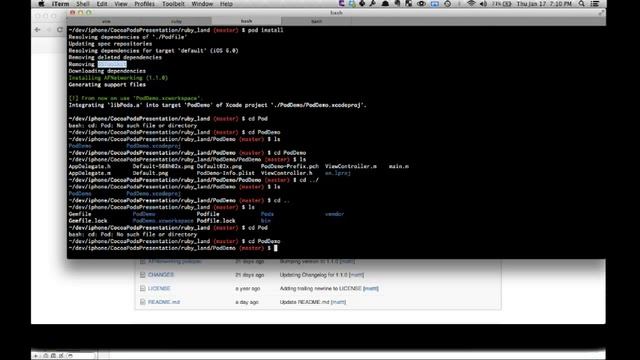Click the Time Machine clock icon
This screenshot has width=640, height=360.
[448, 4]
